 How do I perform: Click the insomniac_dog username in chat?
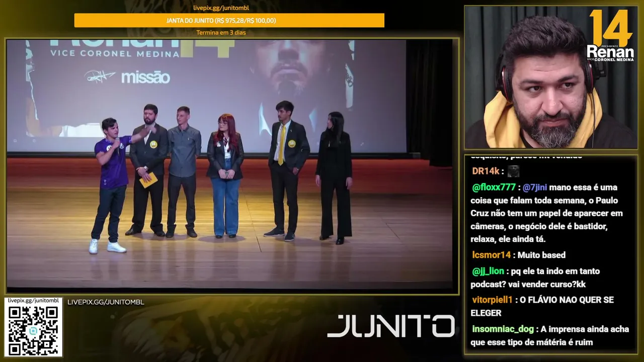pyautogui.click(x=503, y=329)
